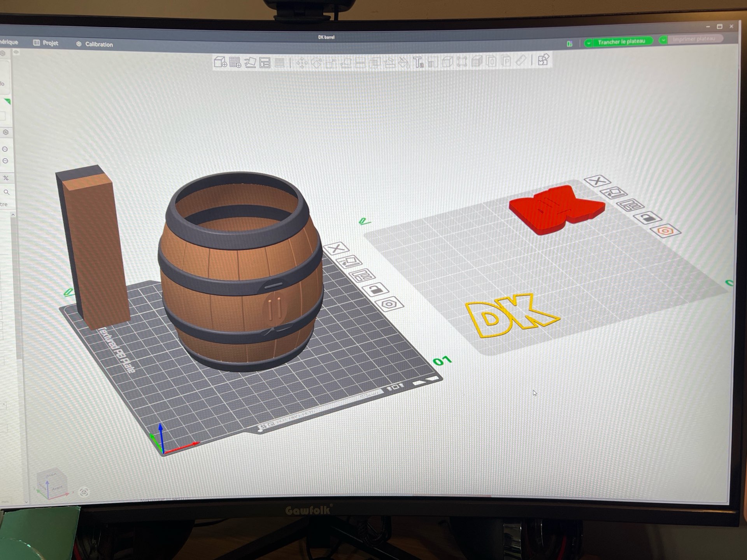Click the Auto orient toolbar icon
The width and height of the screenshot is (747, 560).
250,62
